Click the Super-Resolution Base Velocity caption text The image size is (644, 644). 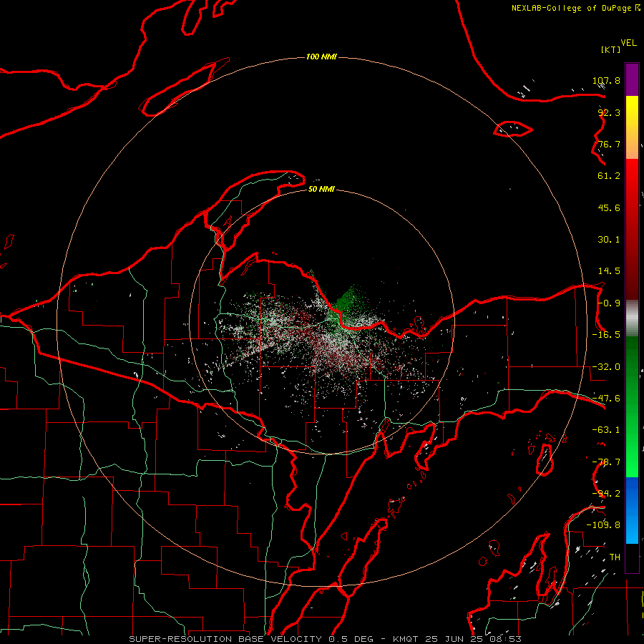click(225, 639)
